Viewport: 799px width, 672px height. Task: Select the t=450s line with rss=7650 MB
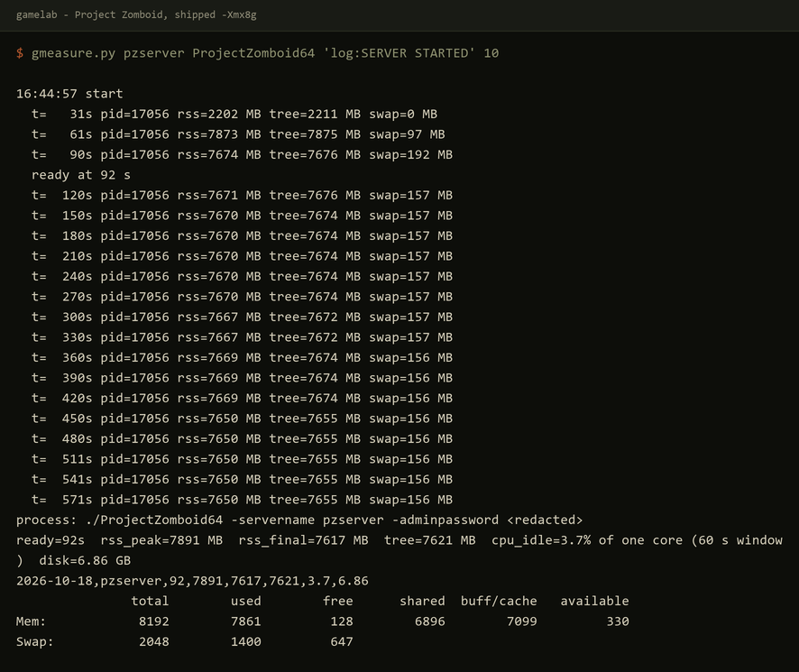pyautogui.click(x=242, y=419)
